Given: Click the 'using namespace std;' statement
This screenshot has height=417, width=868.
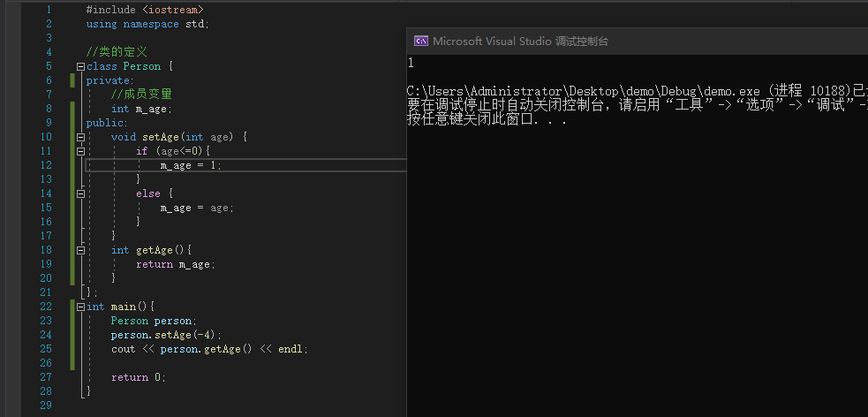Looking at the screenshot, I should [147, 24].
